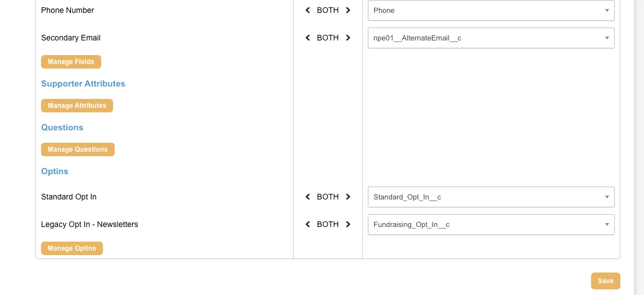Click right arrow for Standard Opt In
Image resolution: width=644 pixels, height=295 pixels.
348,197
